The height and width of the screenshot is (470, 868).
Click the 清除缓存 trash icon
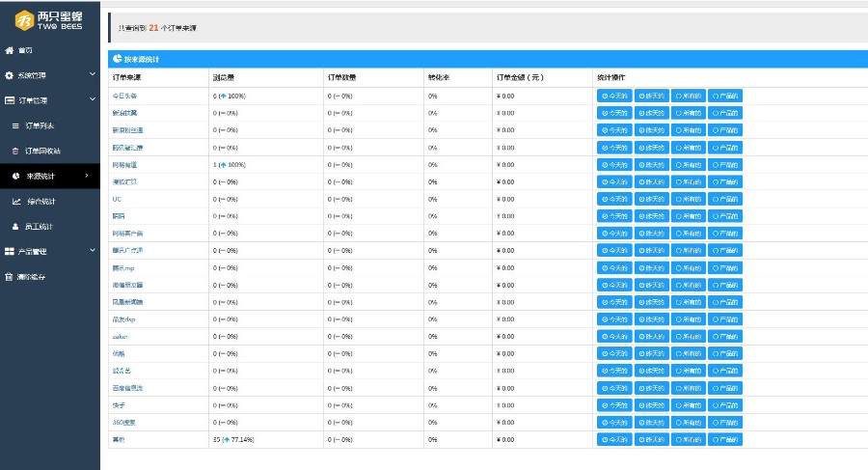[x=10, y=277]
